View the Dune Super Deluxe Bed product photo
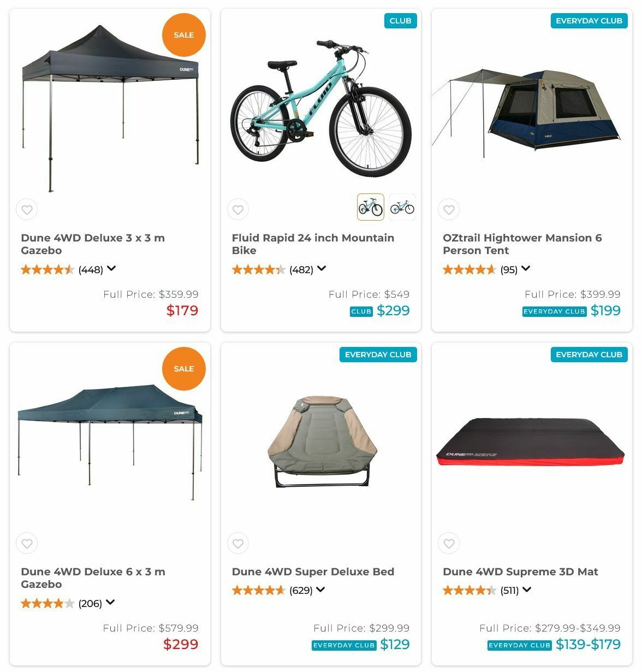642x672 pixels. [x=321, y=441]
